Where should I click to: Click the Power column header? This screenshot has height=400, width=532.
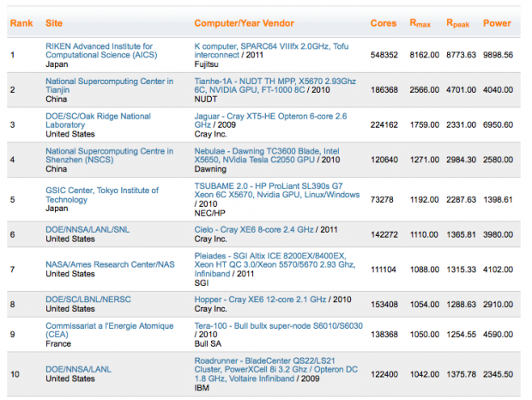tap(497, 23)
